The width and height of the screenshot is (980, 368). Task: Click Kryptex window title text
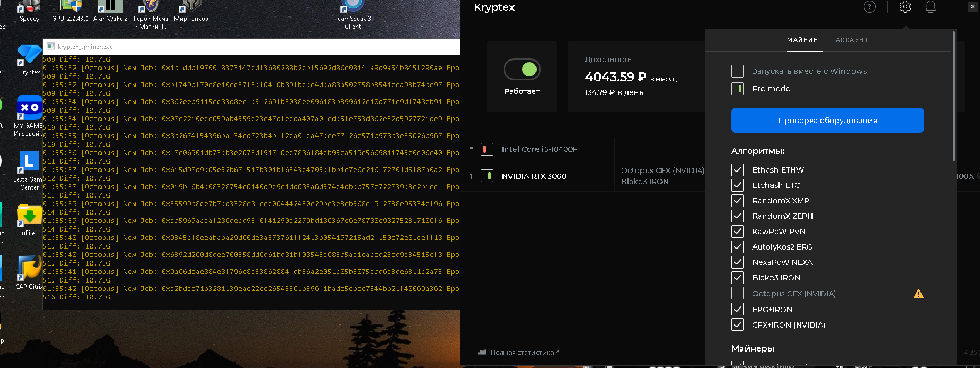pos(495,7)
